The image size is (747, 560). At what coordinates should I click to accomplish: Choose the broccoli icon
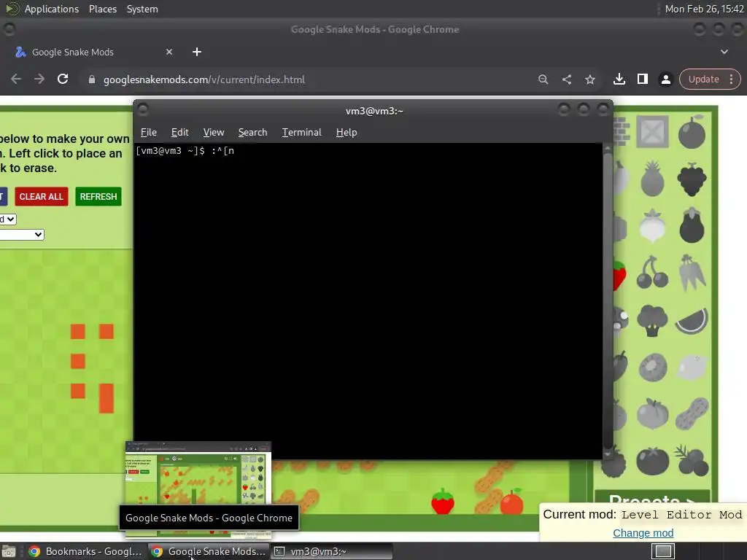click(x=652, y=321)
